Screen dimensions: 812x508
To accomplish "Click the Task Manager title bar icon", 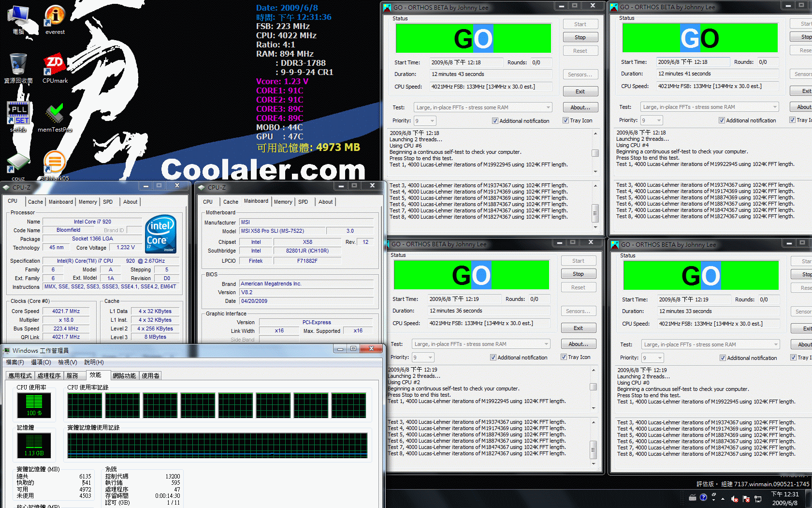I will (x=6, y=350).
